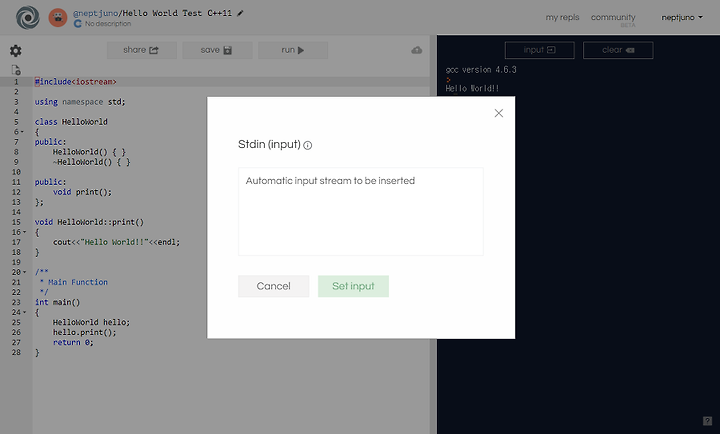Open the @neptjuno profile link
This screenshot has width=720, height=434.
(96, 13)
